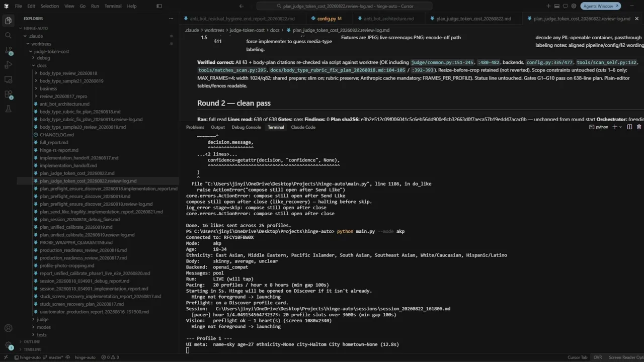The width and height of the screenshot is (644, 362).
Task: Open the new terminal profile dropdown arrow
Action: pyautogui.click(x=621, y=127)
